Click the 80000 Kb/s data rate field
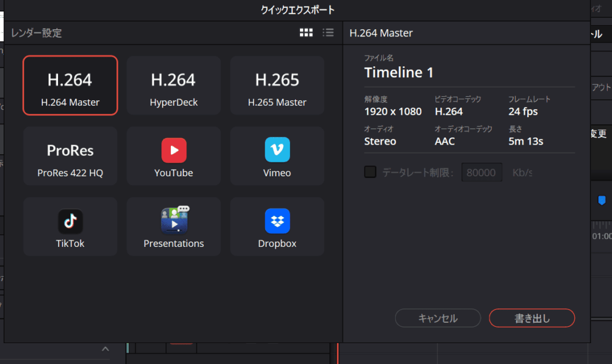Viewport: 612px width, 364px height. coord(481,172)
